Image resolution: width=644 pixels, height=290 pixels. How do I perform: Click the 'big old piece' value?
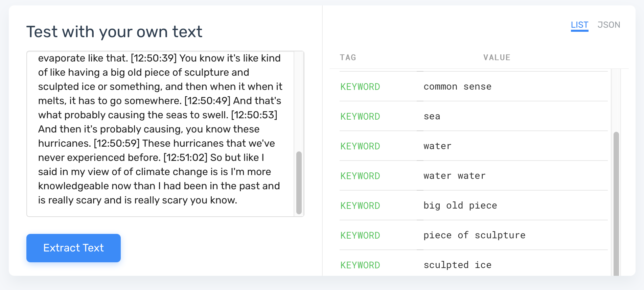coord(460,206)
